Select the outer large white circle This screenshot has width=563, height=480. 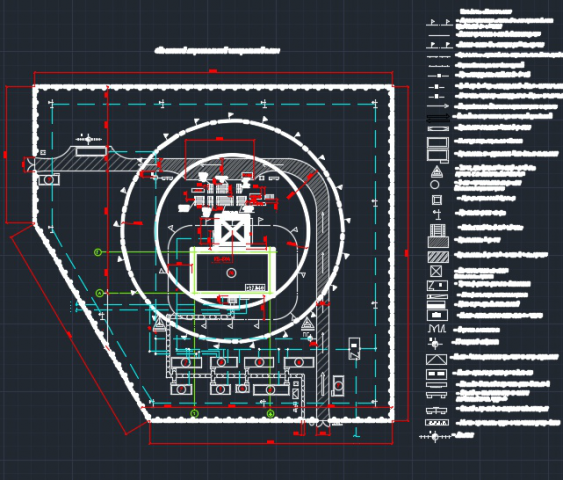233,231
